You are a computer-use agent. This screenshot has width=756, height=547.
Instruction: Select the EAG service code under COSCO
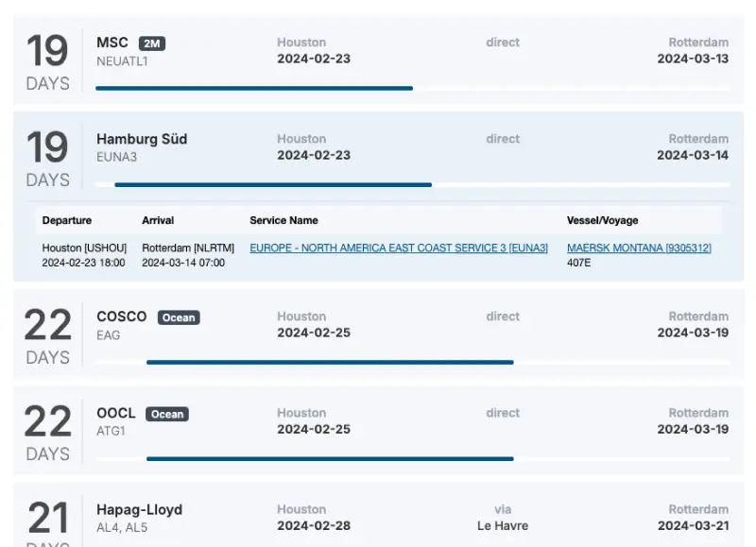point(108,335)
